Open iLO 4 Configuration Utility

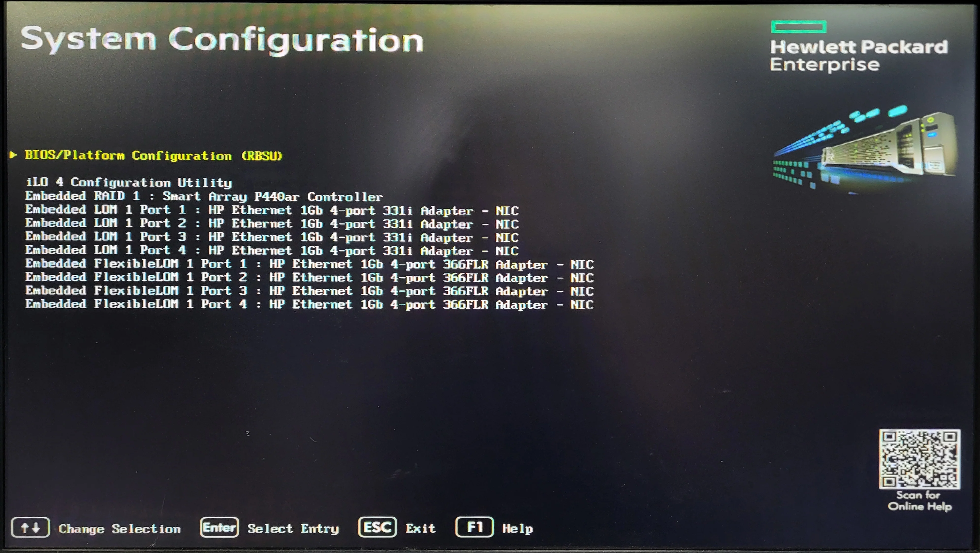(128, 183)
